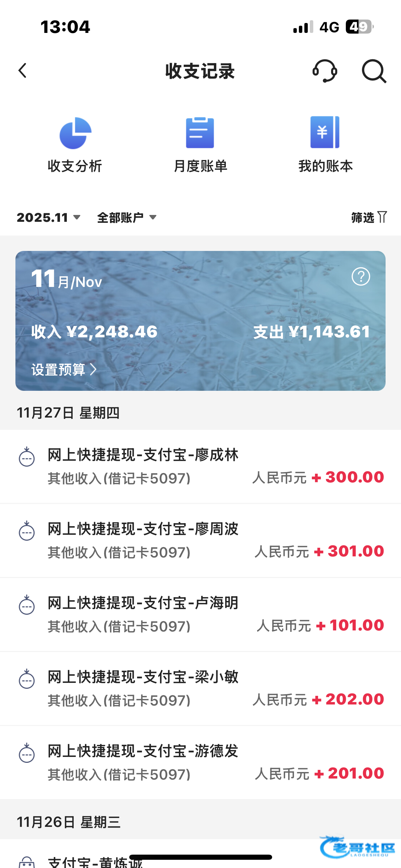Tap the 11月26日 星期三 date header
Screen dimensions: 401x868
(x=69, y=822)
